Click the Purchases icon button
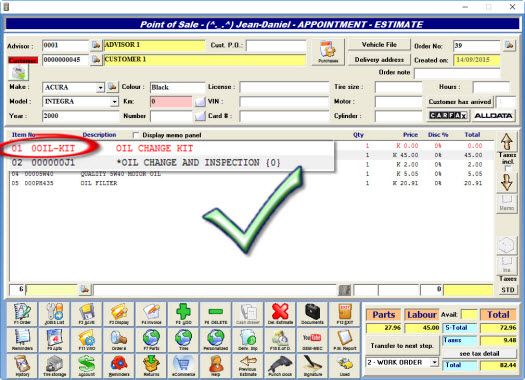Viewport: 525px width, 380px height. [328, 52]
